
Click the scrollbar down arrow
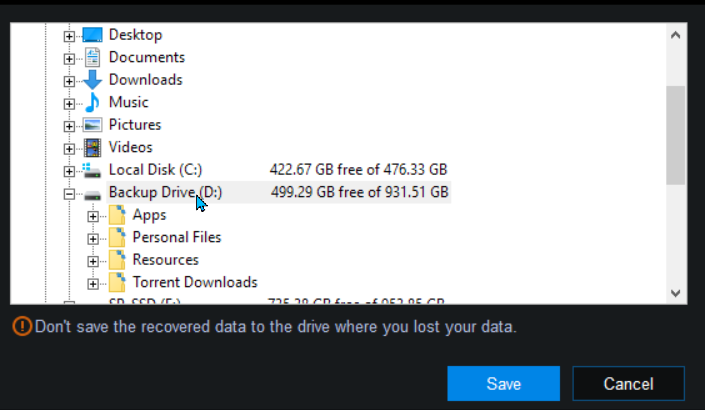675,293
